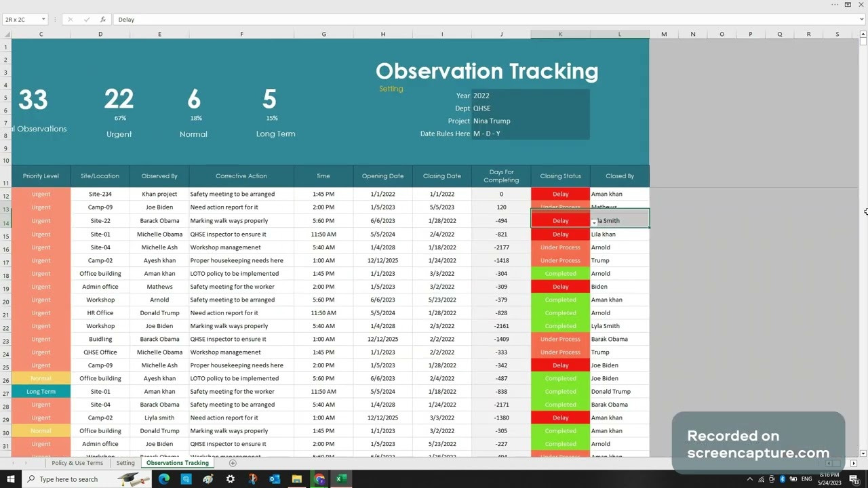
Task: Switch to the Setting sheet tab
Action: pyautogui.click(x=125, y=463)
